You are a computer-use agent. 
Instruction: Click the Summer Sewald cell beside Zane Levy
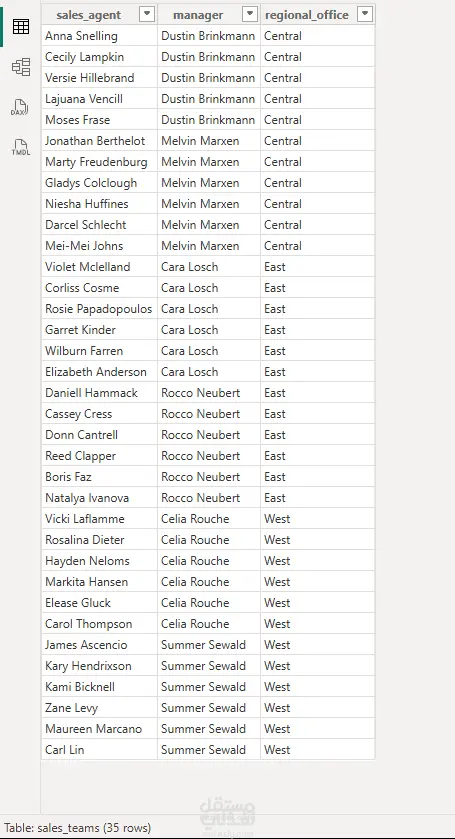209,708
